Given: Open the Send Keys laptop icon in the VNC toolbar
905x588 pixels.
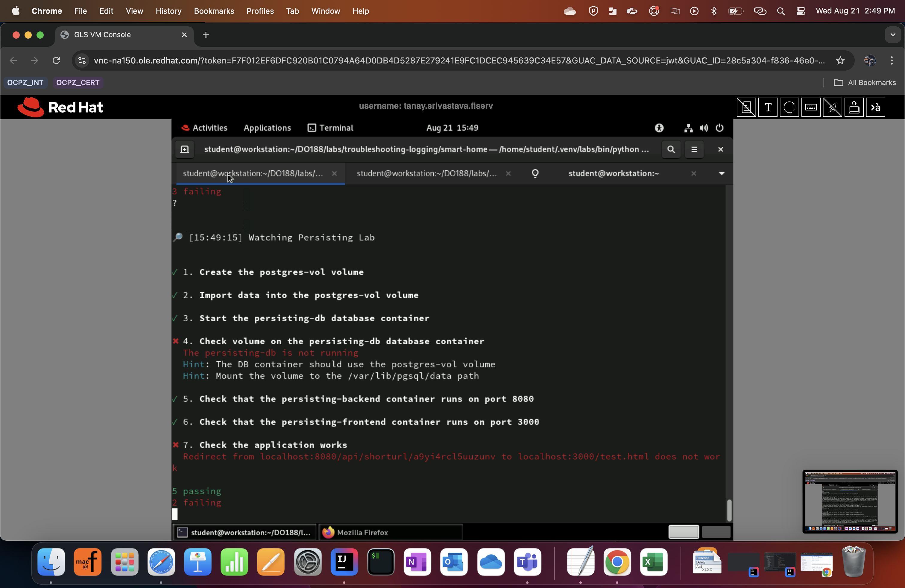Looking at the screenshot, I should [x=854, y=107].
